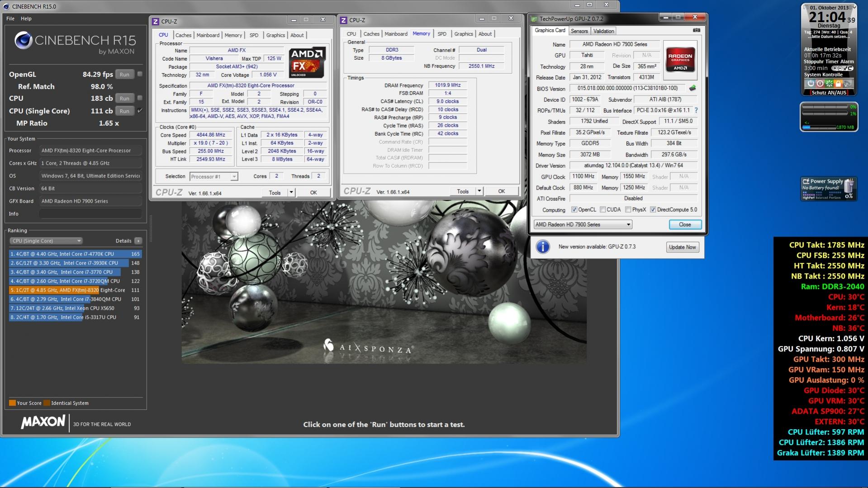Enable the CUDA checkbox in GPU-Z
Image resolution: width=868 pixels, height=488 pixels.
pyautogui.click(x=603, y=210)
